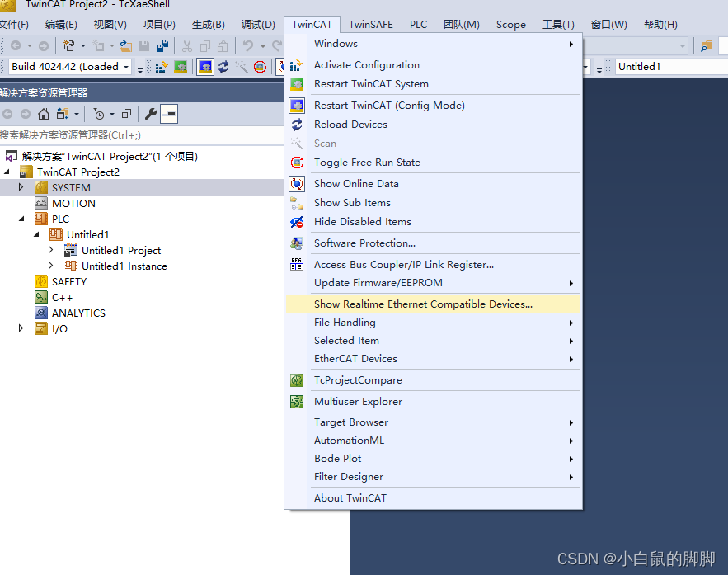The width and height of the screenshot is (728, 575).
Task: Click the green Restart TwinCAT System toolbar icon
Action: pos(181,67)
